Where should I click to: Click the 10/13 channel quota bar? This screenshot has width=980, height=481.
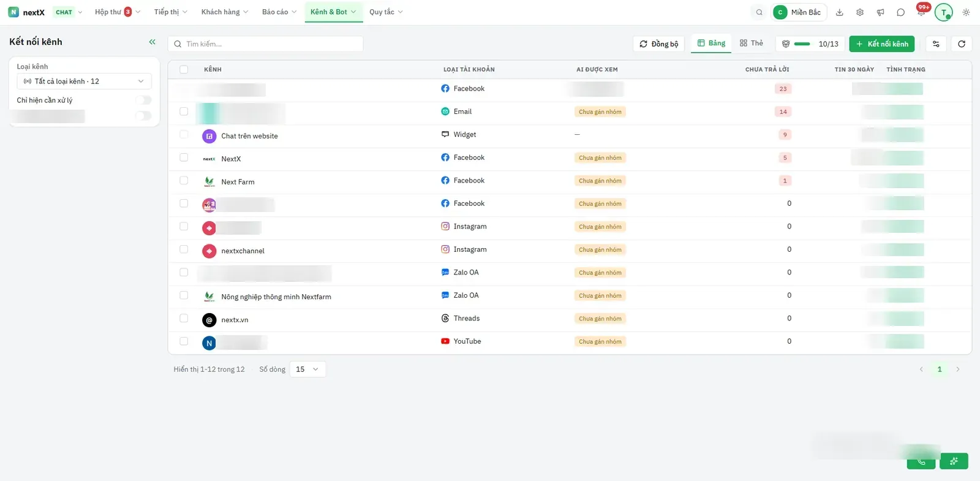(810, 44)
